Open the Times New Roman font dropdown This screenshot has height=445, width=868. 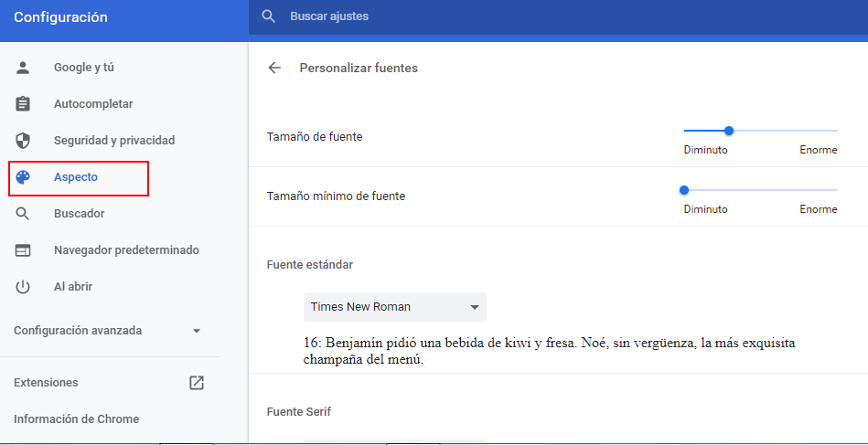coord(395,307)
